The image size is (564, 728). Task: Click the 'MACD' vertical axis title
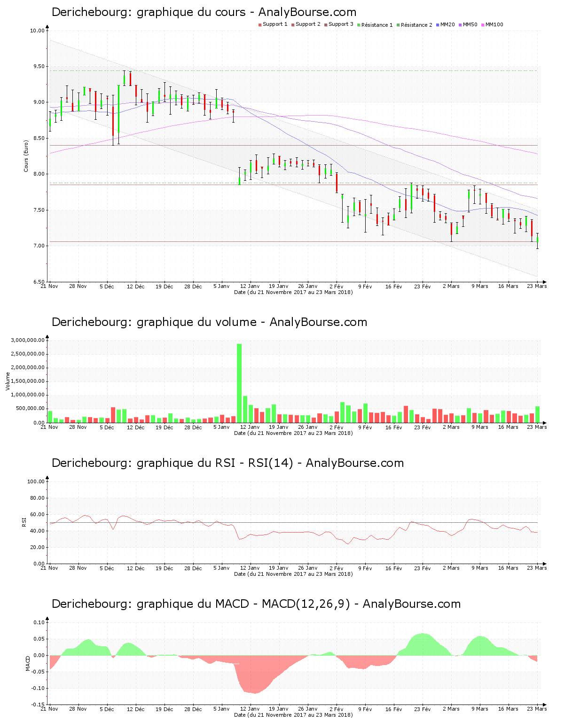tap(28, 663)
